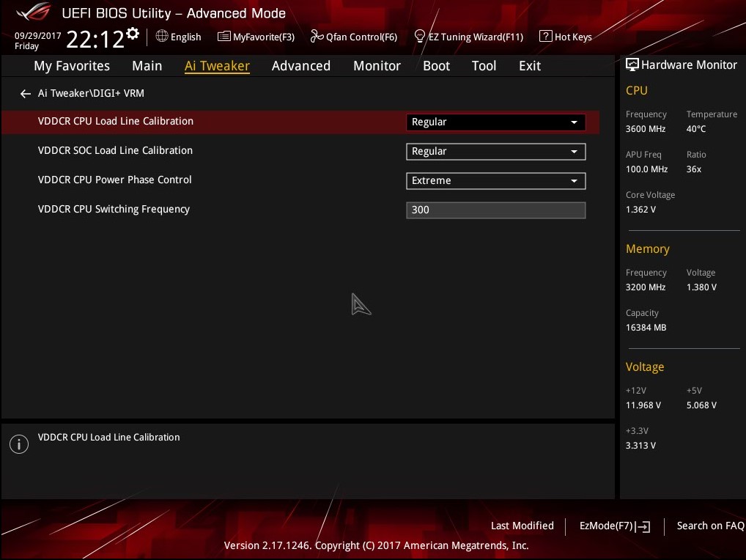Click the Qfan Control fan icon

[317, 36]
